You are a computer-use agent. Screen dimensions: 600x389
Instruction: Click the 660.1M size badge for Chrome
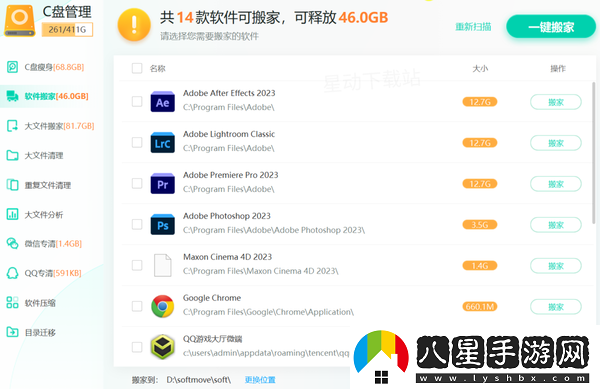click(480, 306)
